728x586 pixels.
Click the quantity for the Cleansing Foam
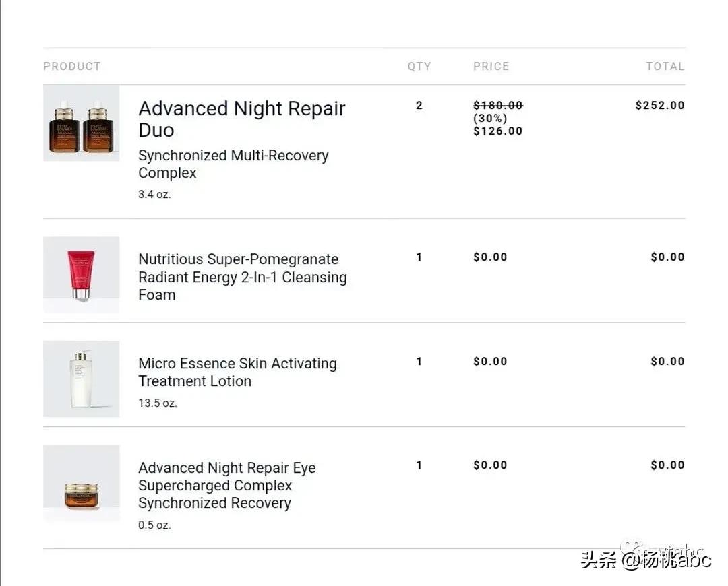click(419, 257)
